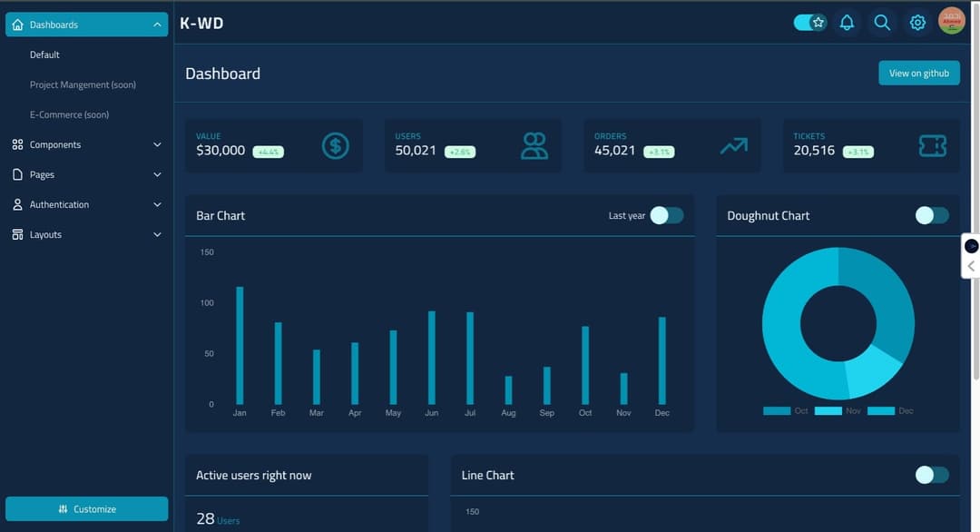Click the person icon beside Authentication

click(x=17, y=204)
